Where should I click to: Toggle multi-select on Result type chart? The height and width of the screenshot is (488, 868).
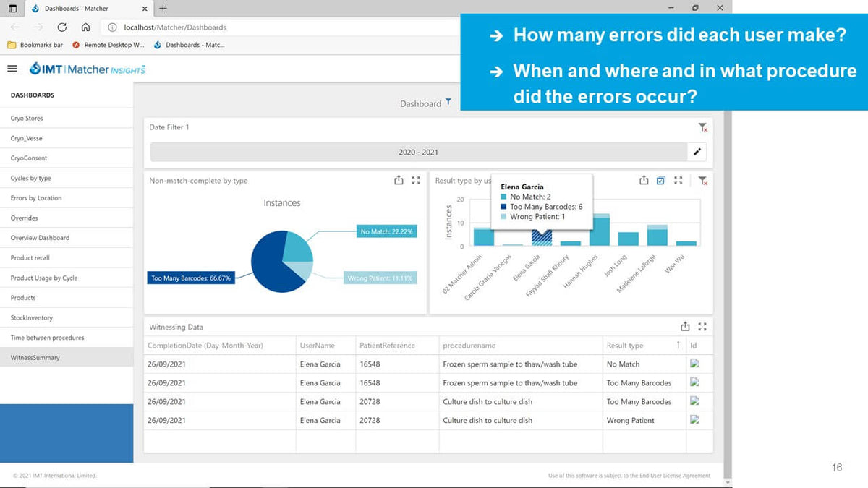pyautogui.click(x=660, y=181)
